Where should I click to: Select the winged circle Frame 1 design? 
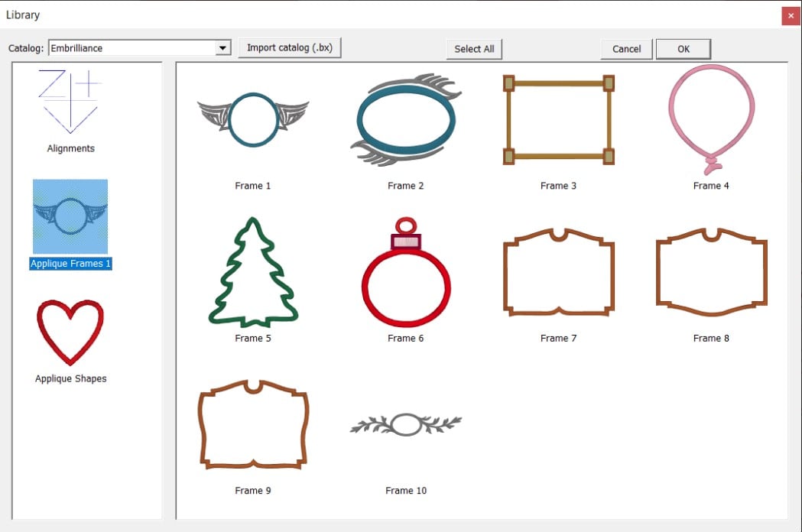pyautogui.click(x=253, y=119)
